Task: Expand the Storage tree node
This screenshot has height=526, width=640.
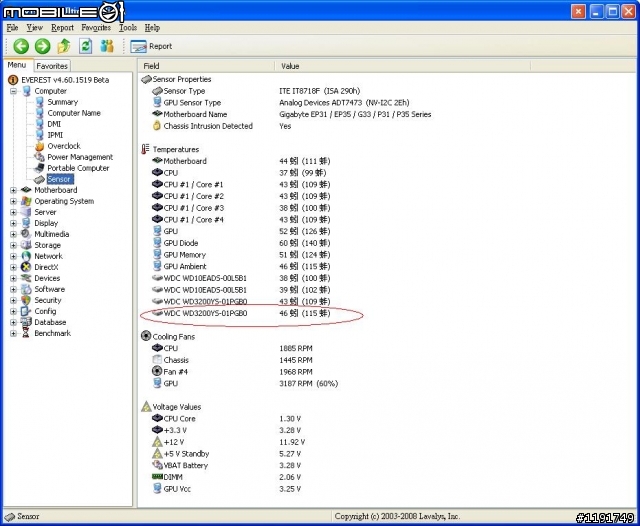Action: point(13,245)
